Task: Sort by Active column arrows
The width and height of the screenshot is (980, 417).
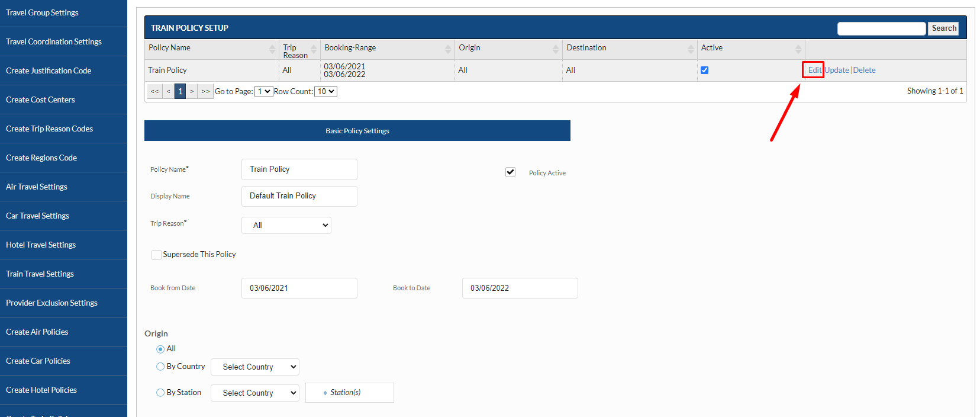Action: (x=798, y=49)
